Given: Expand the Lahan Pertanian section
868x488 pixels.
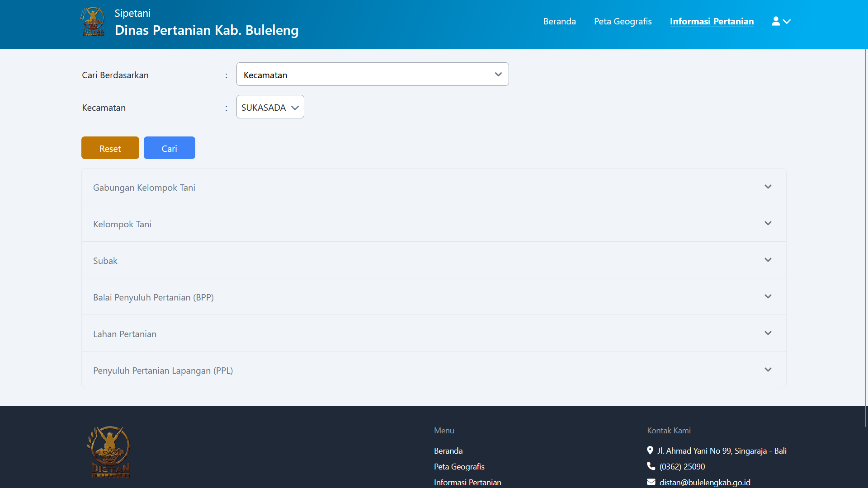Looking at the screenshot, I should point(433,333).
